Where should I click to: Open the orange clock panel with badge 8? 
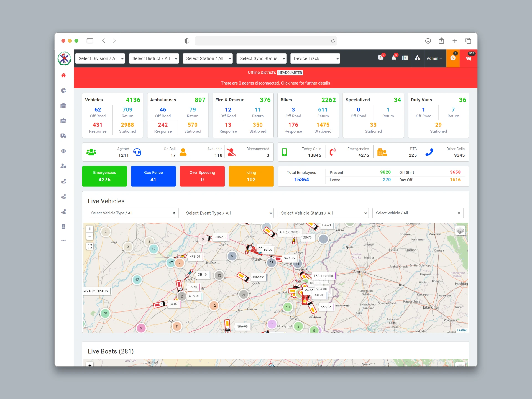point(453,58)
